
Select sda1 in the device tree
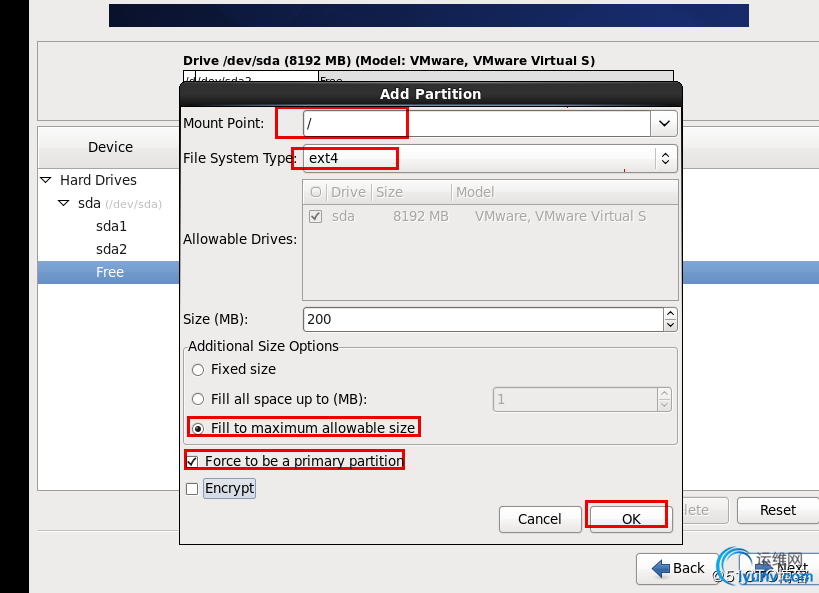(111, 226)
